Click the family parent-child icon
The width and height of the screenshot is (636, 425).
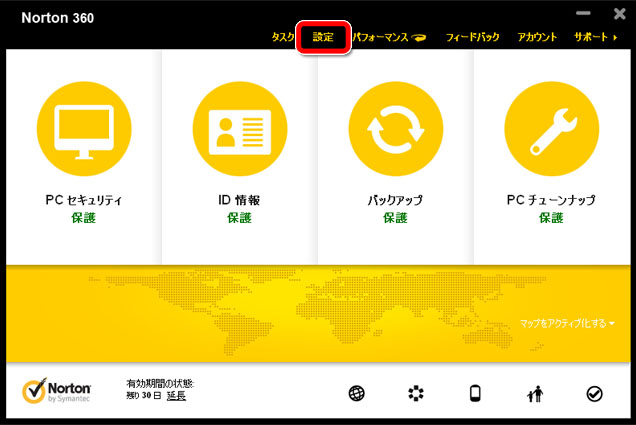[535, 393]
